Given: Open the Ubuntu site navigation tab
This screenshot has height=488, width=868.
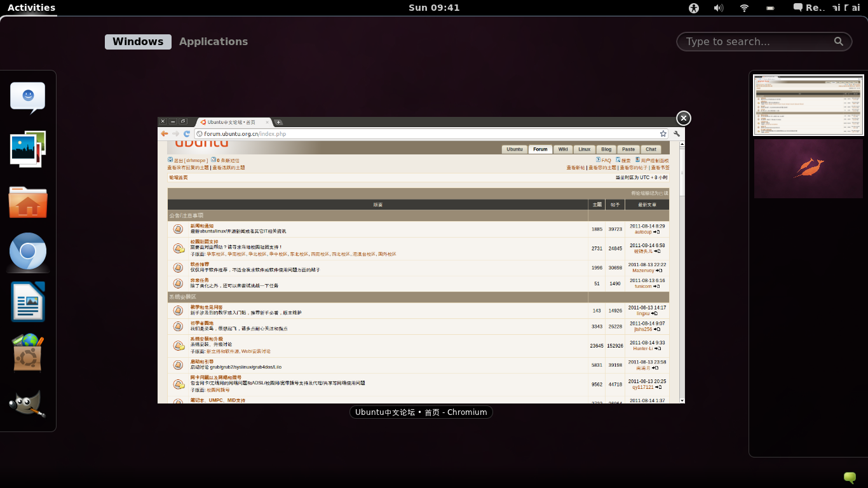Looking at the screenshot, I should pyautogui.click(x=515, y=149).
